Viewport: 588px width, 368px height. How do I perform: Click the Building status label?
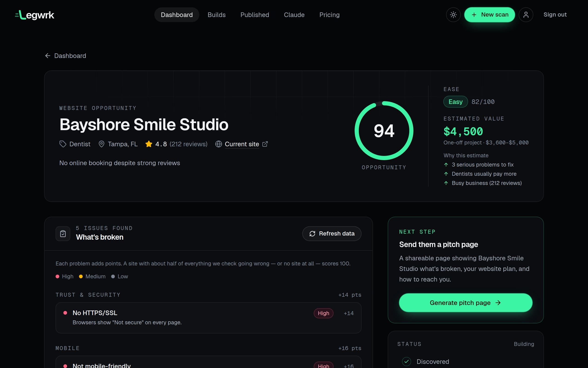524,344
